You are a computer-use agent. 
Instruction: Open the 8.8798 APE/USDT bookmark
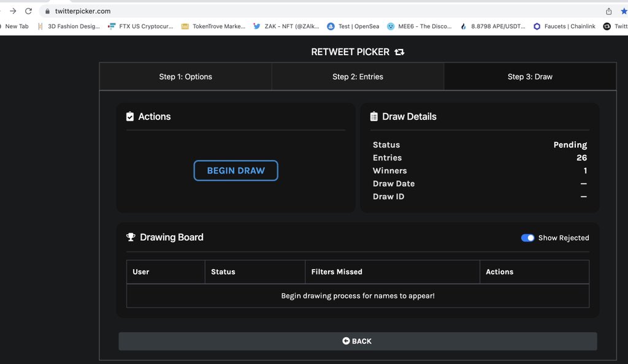coord(492,26)
